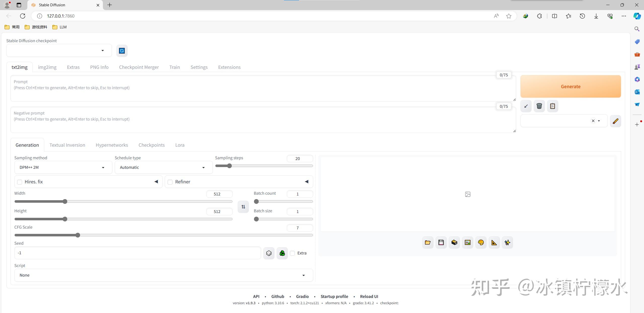The width and height of the screenshot is (644, 313).
Task: Enable the Hires. fix checkbox
Action: tap(20, 182)
